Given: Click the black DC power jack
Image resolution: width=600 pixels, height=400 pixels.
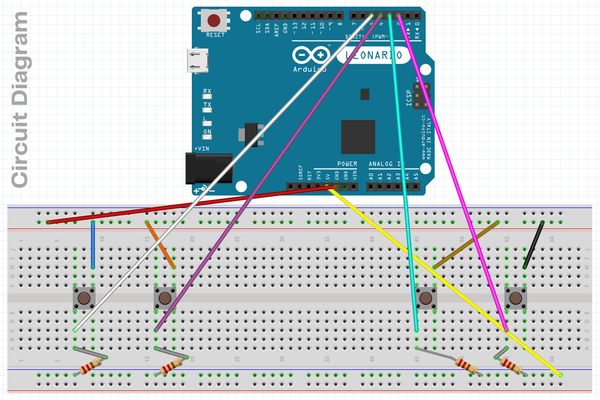Looking at the screenshot, I should click(209, 168).
